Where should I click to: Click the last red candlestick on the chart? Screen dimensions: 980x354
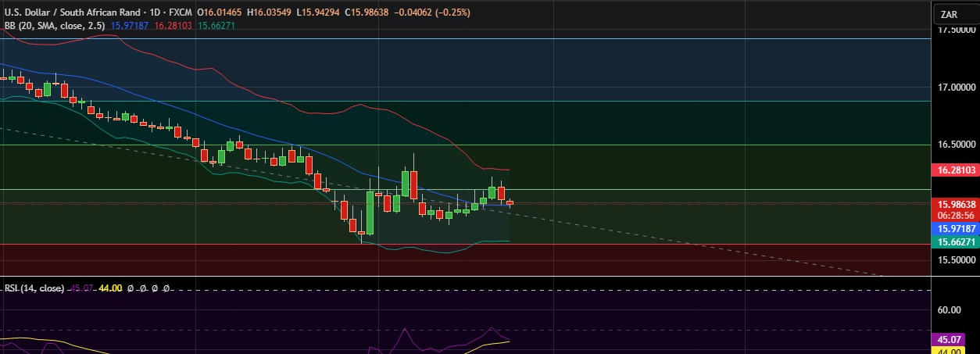(x=510, y=203)
